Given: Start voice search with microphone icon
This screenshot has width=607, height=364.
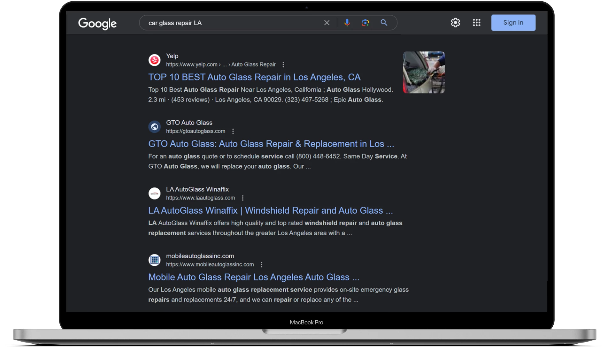Looking at the screenshot, I should pyautogui.click(x=347, y=23).
